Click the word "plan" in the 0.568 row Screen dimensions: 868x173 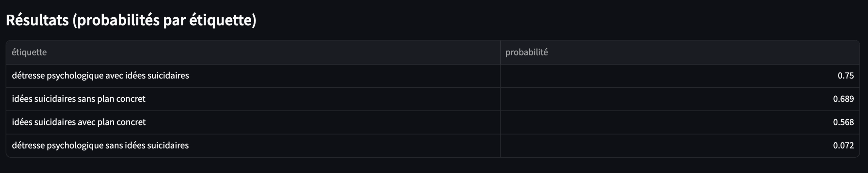click(x=106, y=122)
